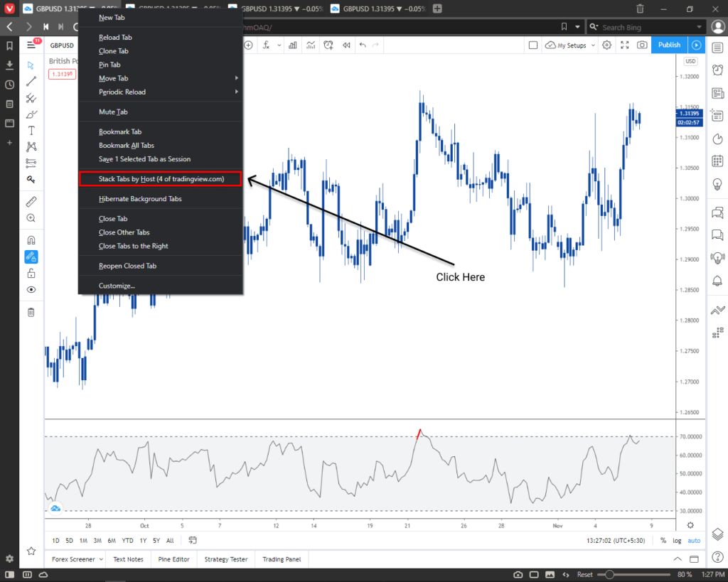Select the Text annotation tool
728x582 pixels.
click(x=31, y=131)
